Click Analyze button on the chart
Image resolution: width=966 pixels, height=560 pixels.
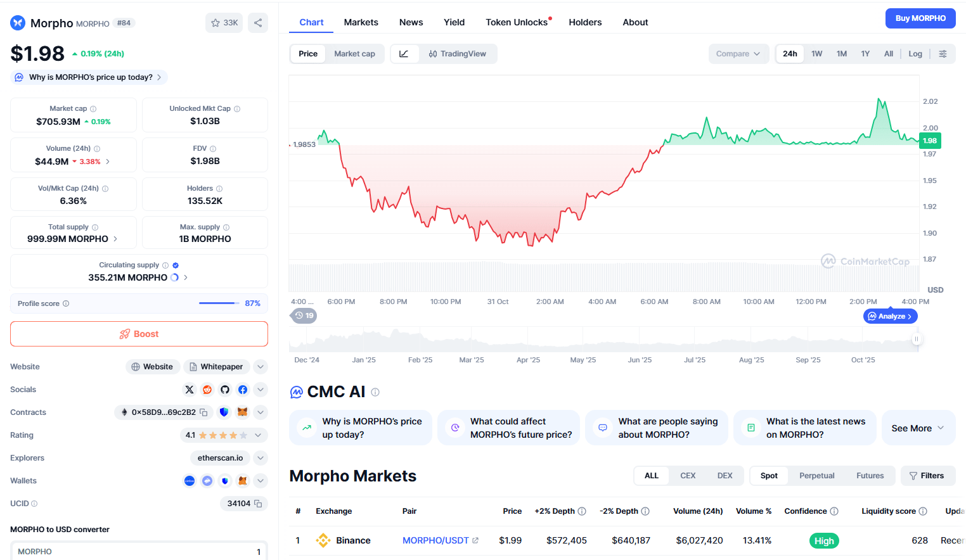(x=891, y=316)
